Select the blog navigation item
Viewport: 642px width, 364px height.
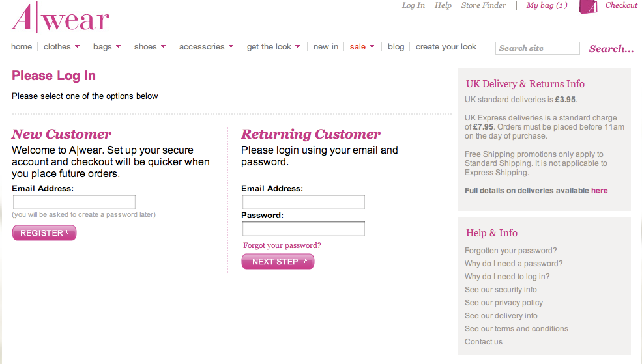[396, 47]
